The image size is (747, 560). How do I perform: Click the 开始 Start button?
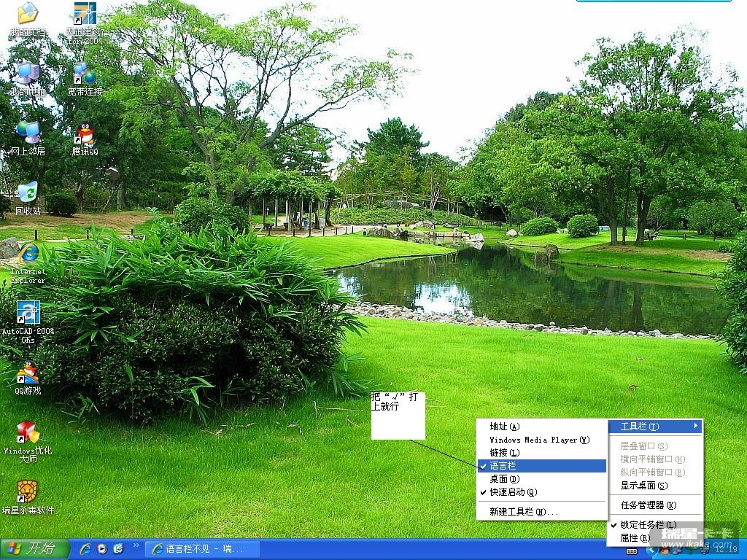pyautogui.click(x=34, y=549)
